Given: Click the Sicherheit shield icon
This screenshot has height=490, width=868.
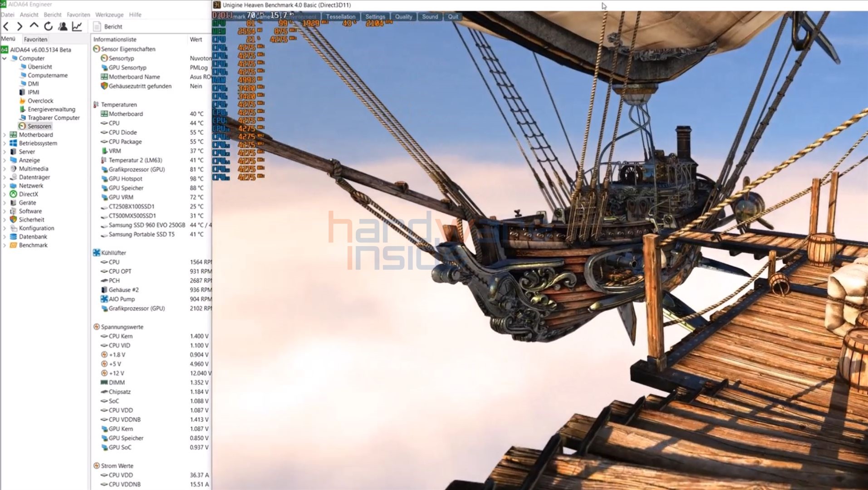Looking at the screenshot, I should 13,220.
